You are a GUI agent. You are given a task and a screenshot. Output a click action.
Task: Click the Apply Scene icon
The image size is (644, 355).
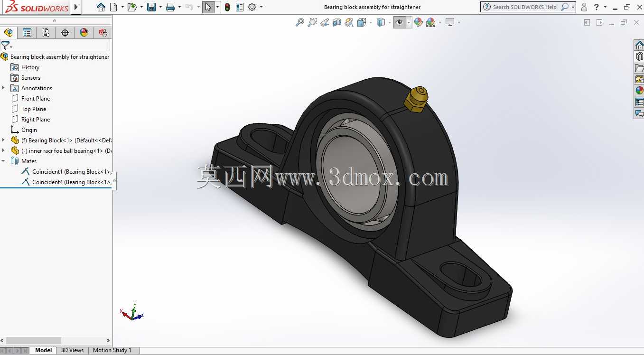[x=431, y=22]
